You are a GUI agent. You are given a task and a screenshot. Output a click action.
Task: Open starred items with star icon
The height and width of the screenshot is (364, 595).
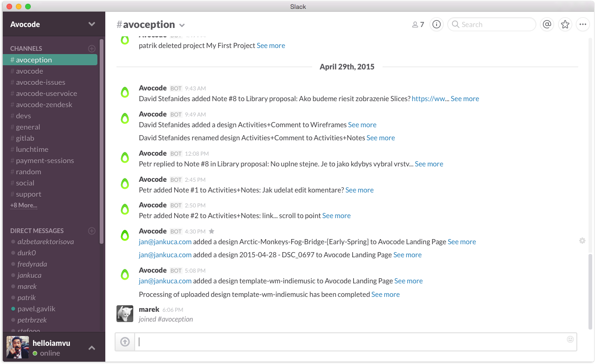pyautogui.click(x=565, y=25)
